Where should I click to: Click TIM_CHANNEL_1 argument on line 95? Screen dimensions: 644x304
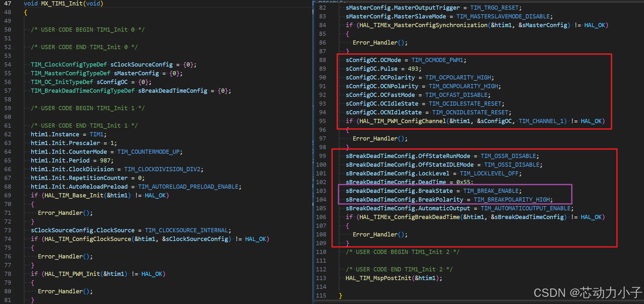coord(541,121)
